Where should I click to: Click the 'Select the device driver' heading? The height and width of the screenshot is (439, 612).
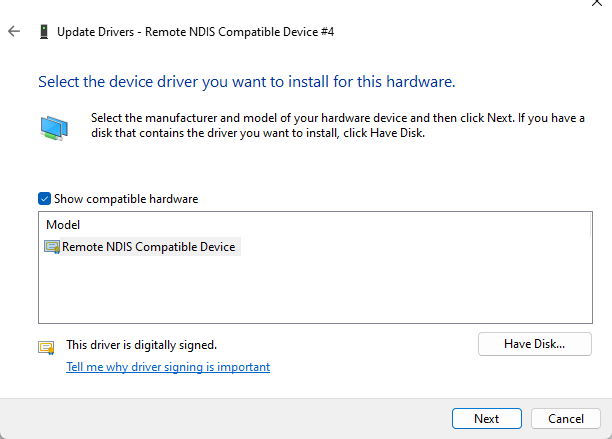[253, 80]
